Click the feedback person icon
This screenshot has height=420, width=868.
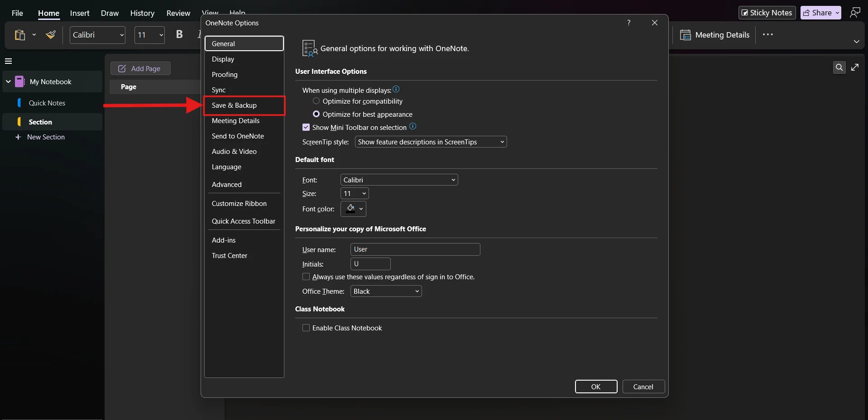click(855, 13)
